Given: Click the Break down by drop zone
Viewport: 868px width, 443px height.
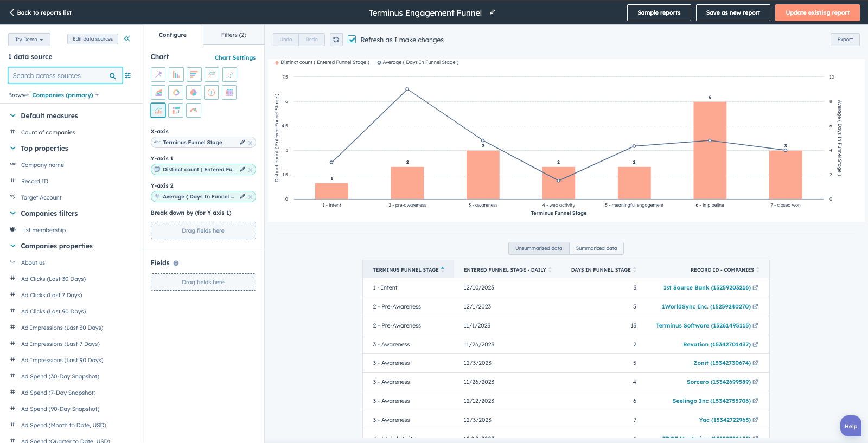Looking at the screenshot, I should [203, 230].
